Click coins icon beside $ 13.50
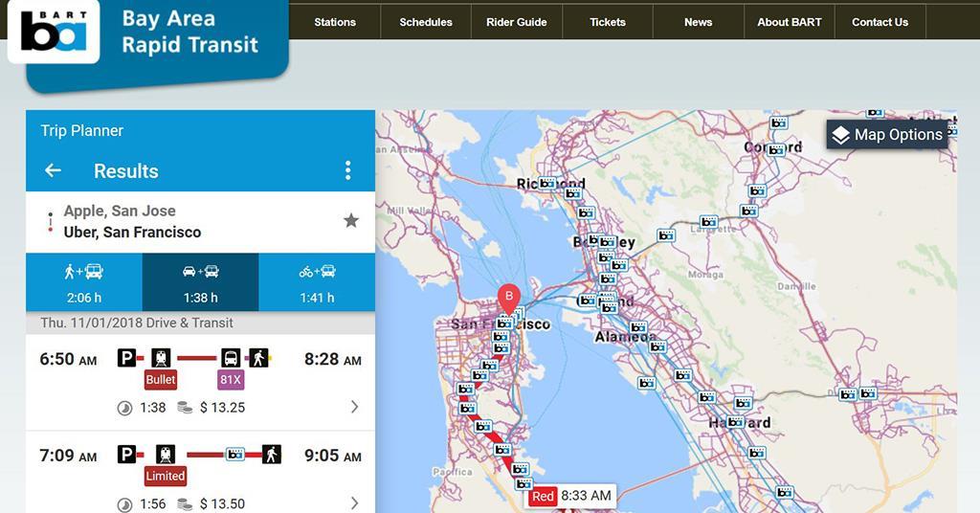The height and width of the screenshot is (513, 980). (x=185, y=503)
